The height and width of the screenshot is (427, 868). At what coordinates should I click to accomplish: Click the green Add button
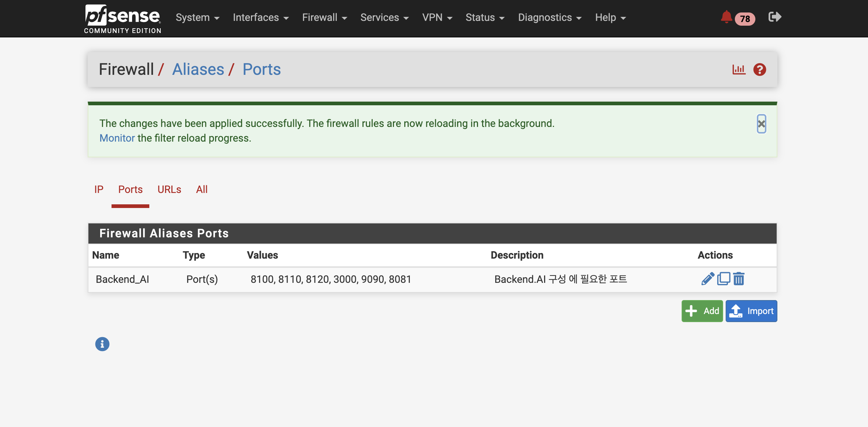[702, 311]
